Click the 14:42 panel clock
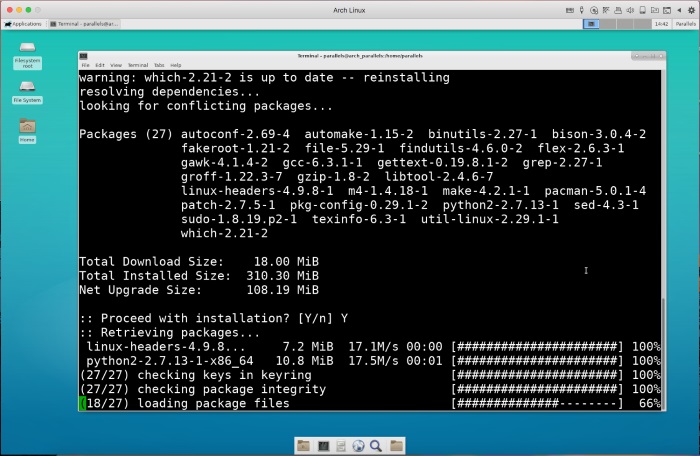 pyautogui.click(x=661, y=24)
